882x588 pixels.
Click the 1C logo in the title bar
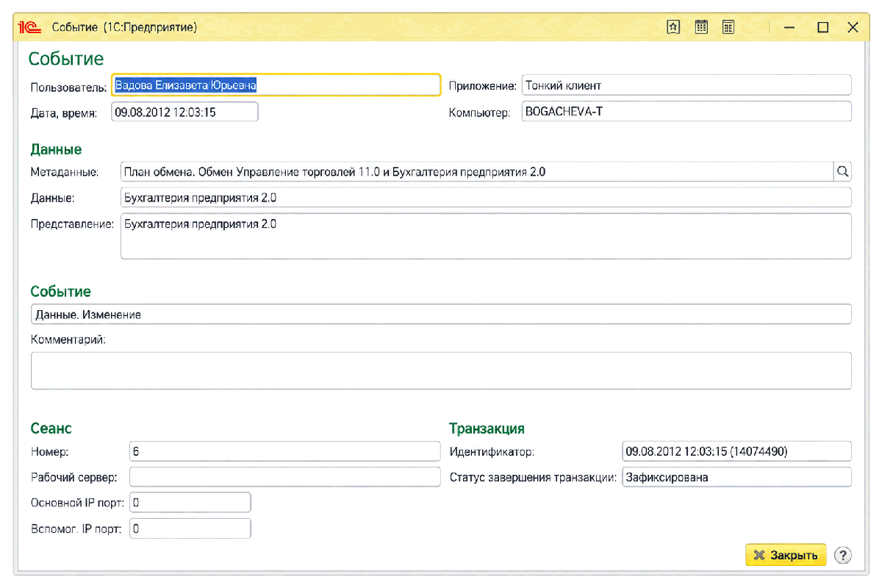click(x=29, y=27)
